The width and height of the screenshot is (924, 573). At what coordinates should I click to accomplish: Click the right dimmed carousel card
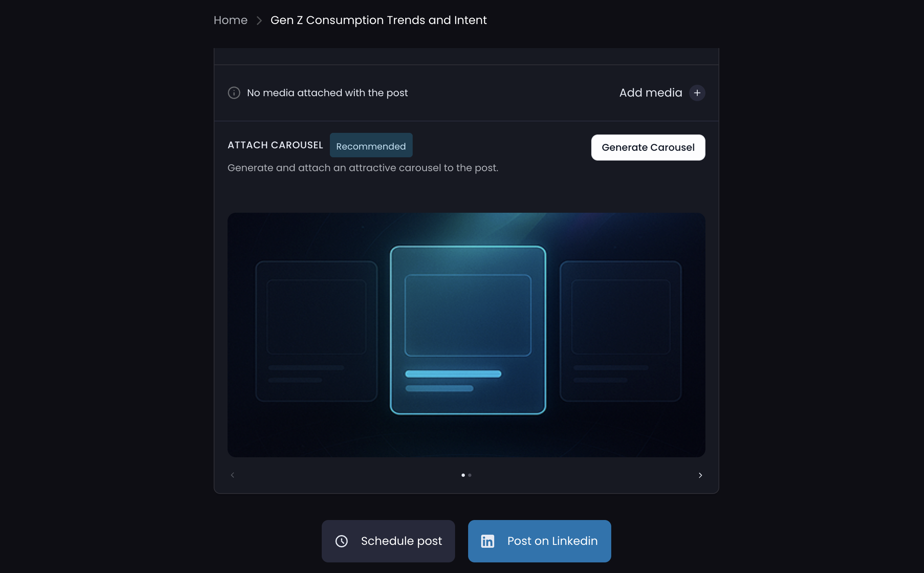pyautogui.click(x=620, y=331)
